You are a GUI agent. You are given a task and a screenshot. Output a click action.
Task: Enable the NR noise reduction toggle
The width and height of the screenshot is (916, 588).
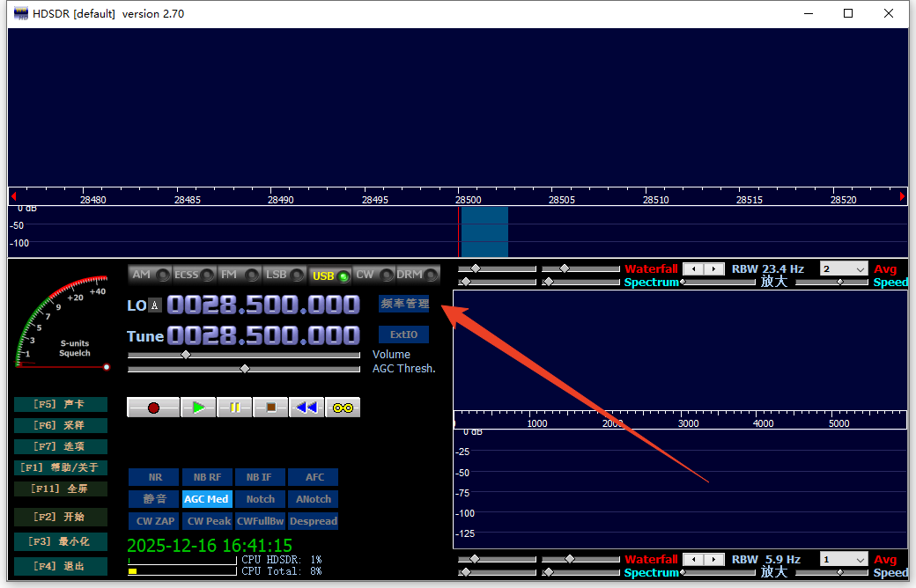point(155,477)
